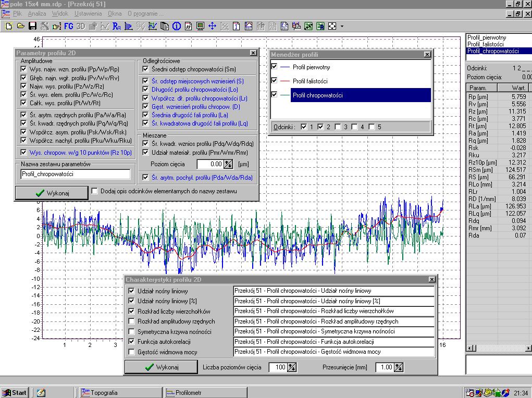Uncheck Średni odstęp chropowatości (Sm)
The width and height of the screenshot is (532, 398).
(145, 69)
